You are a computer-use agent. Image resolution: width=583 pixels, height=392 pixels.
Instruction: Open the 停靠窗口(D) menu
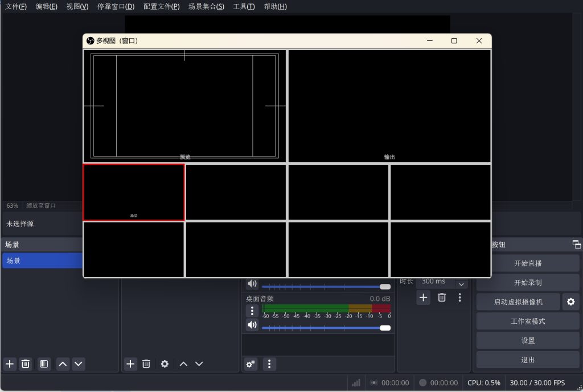tap(116, 6)
